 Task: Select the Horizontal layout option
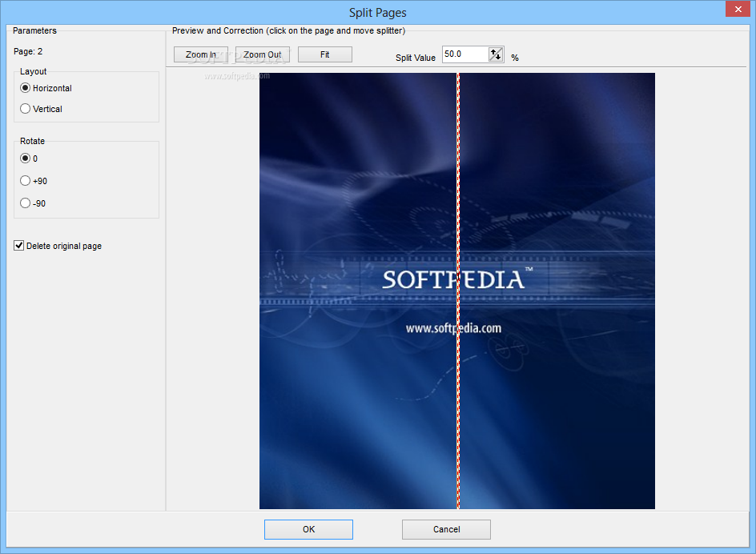click(26, 88)
